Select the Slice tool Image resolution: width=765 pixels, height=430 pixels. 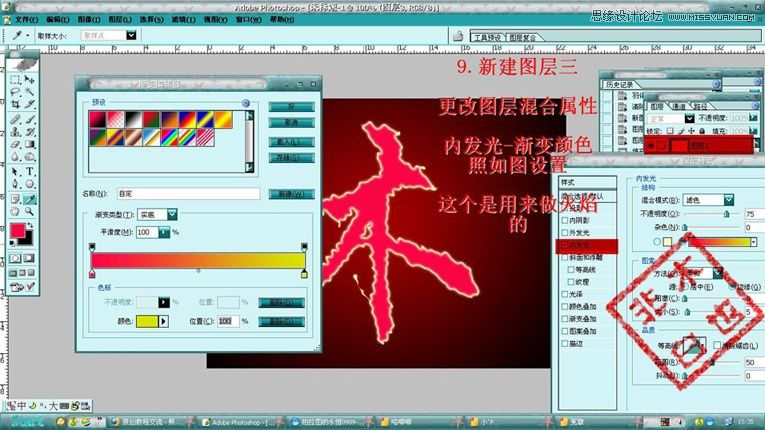coord(30,104)
